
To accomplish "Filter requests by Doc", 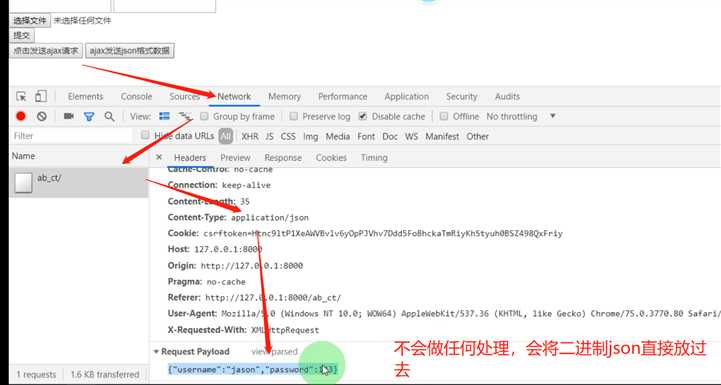I will (x=390, y=136).
